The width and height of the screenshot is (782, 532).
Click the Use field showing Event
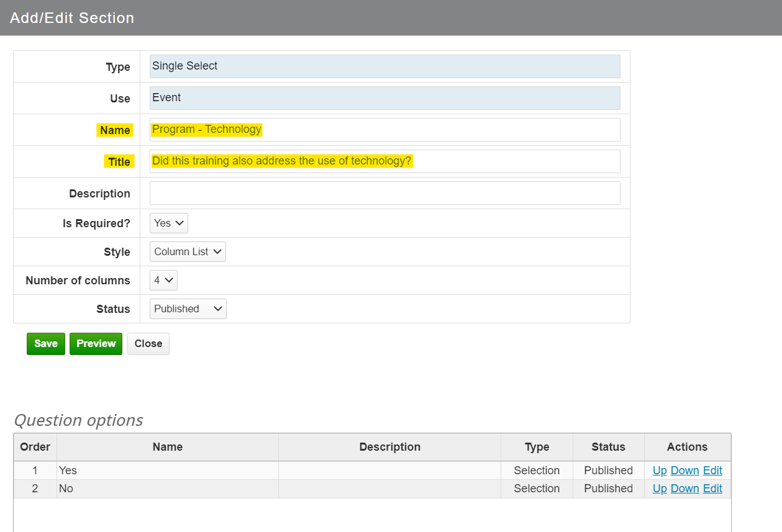384,97
